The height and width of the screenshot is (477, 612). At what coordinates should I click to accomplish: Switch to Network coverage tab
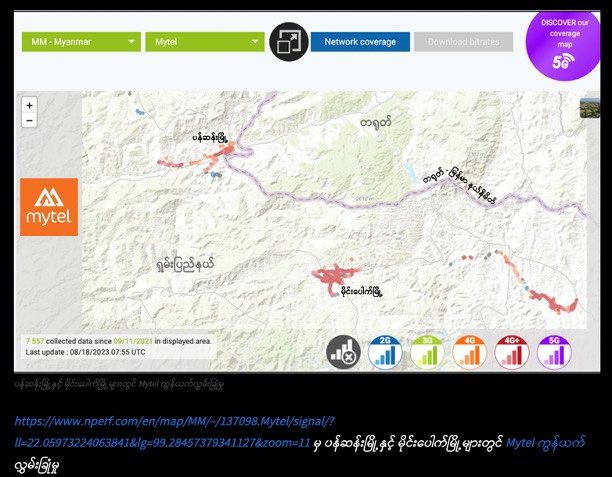(360, 42)
